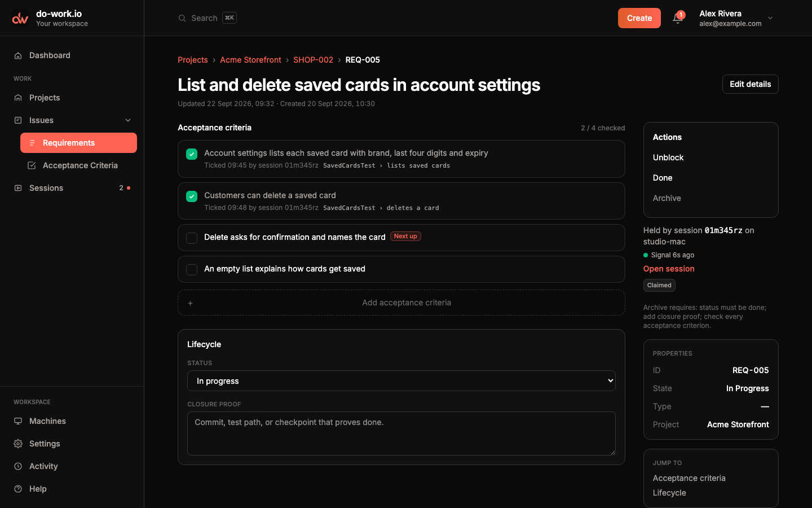
Task: Click the Activity clock icon
Action: click(x=18, y=466)
